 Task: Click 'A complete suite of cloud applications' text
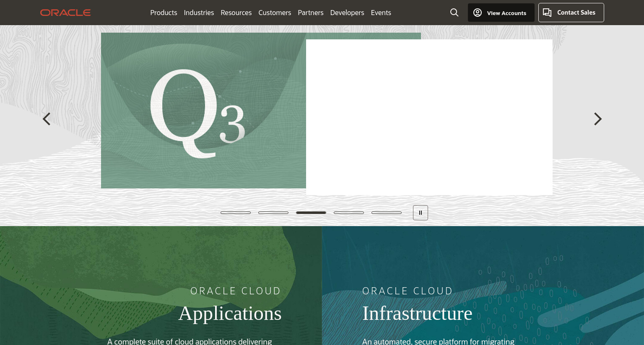click(190, 341)
